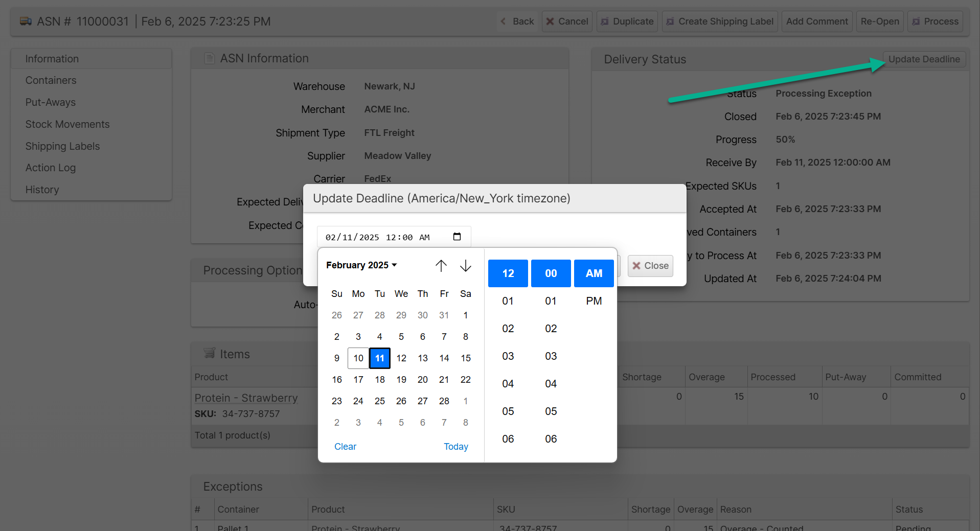Viewport: 980px width, 531px height.
Task: Click the Create Shipping Label button
Action: [x=719, y=21]
